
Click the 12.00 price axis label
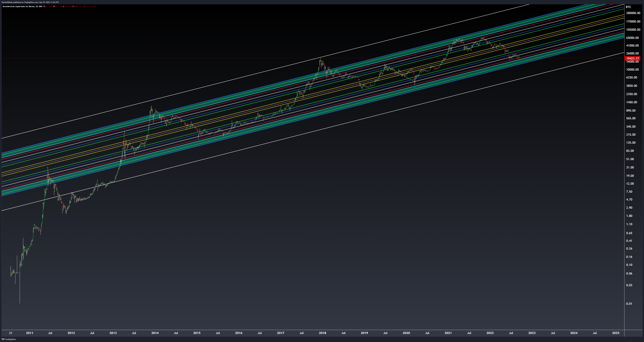coord(630,184)
